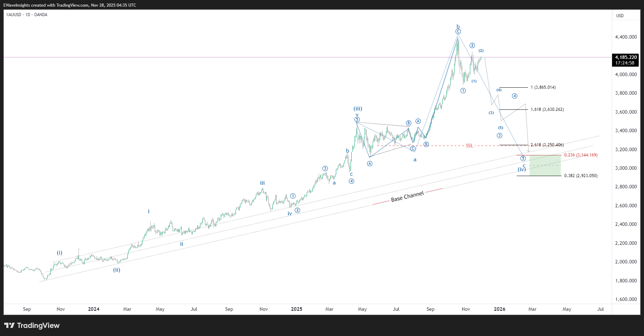644x336 pixels.
Task: Select the circled C marker at the chart peak
Action: (458, 32)
